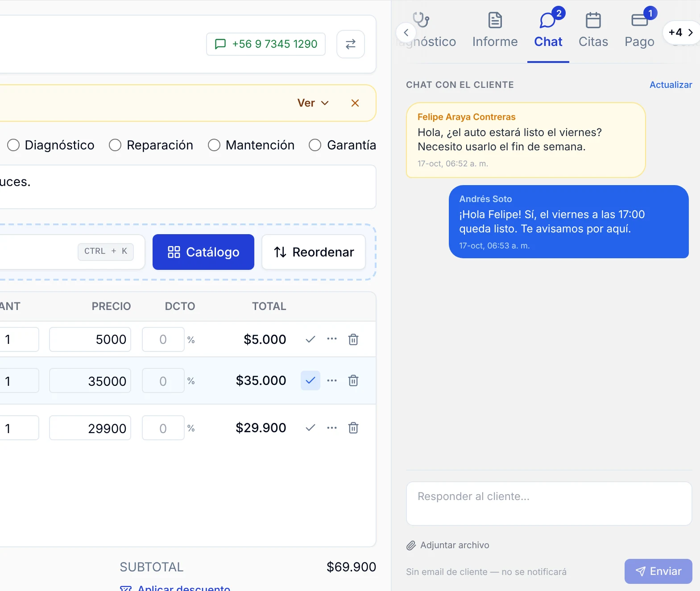Show the +4 more tabs

click(x=681, y=33)
